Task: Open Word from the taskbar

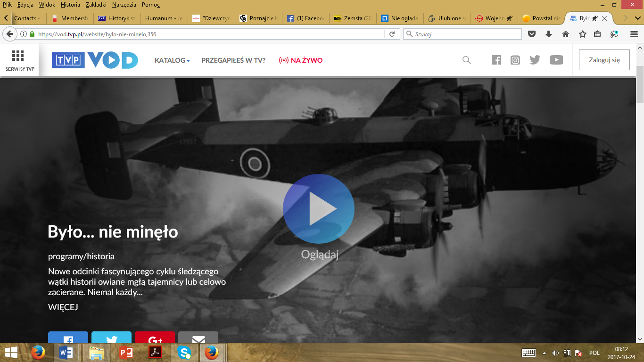Action: pyautogui.click(x=66, y=353)
